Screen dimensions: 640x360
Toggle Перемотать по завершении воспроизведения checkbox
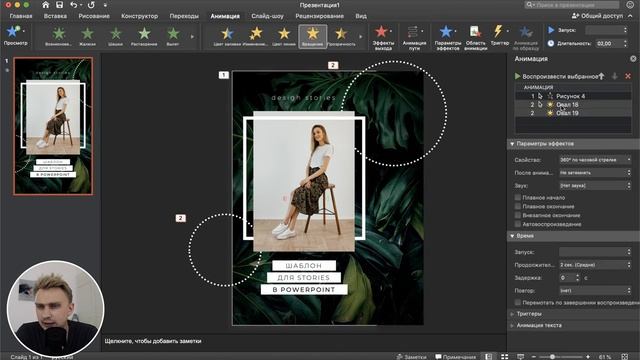[518, 302]
